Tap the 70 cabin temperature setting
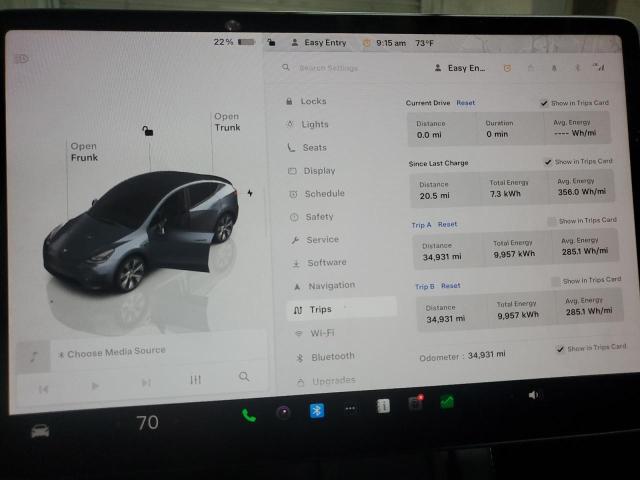The width and height of the screenshot is (640, 480). pos(147,423)
